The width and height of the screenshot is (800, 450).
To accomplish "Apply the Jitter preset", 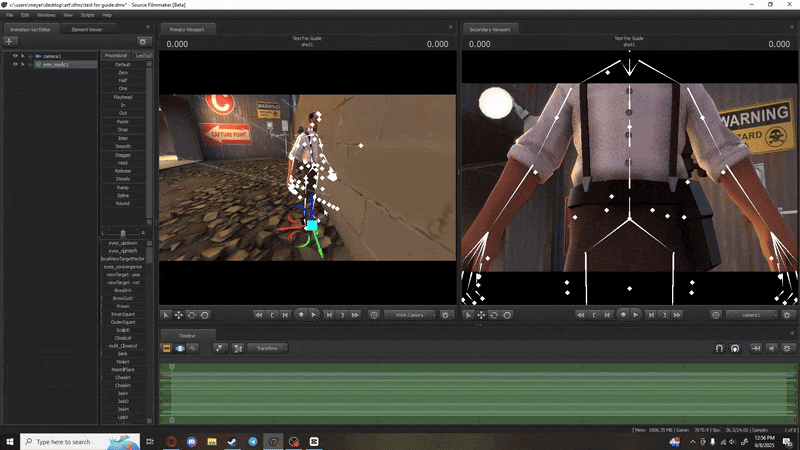I will (x=123, y=138).
